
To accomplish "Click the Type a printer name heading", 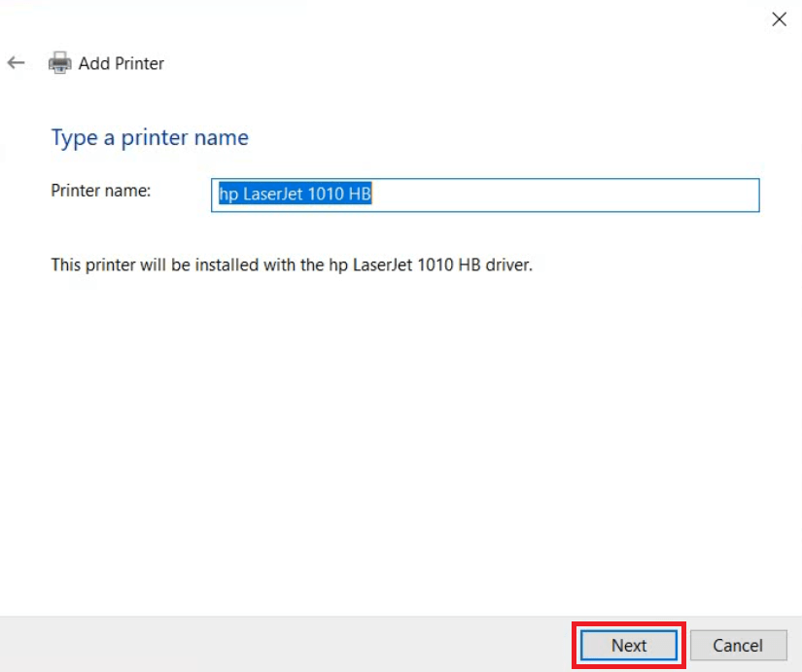I will pos(149,137).
